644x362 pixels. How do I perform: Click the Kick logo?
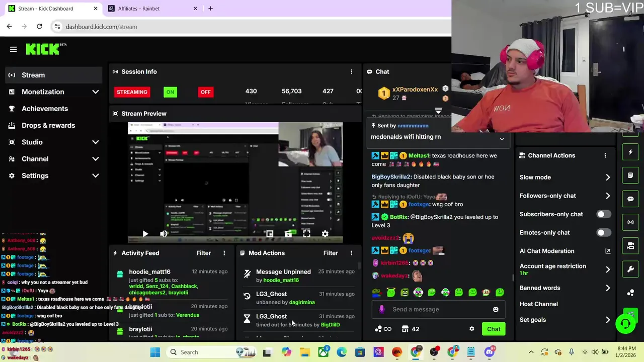tap(46, 49)
